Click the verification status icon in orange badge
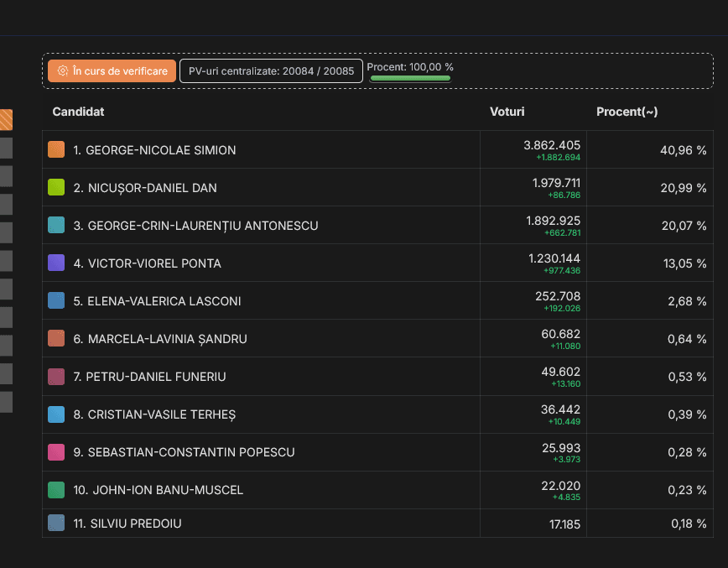This screenshot has width=728, height=568. (62, 71)
